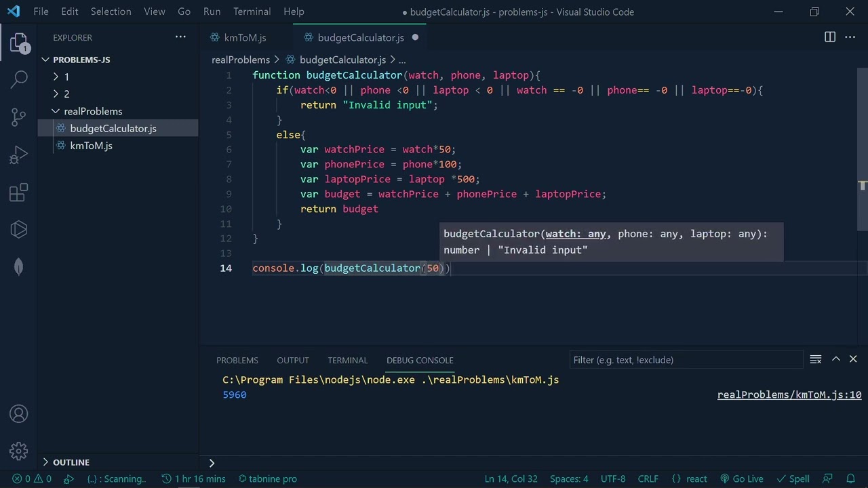The height and width of the screenshot is (488, 868).
Task: Switch to TERMINAL panel tab
Action: [x=348, y=360]
